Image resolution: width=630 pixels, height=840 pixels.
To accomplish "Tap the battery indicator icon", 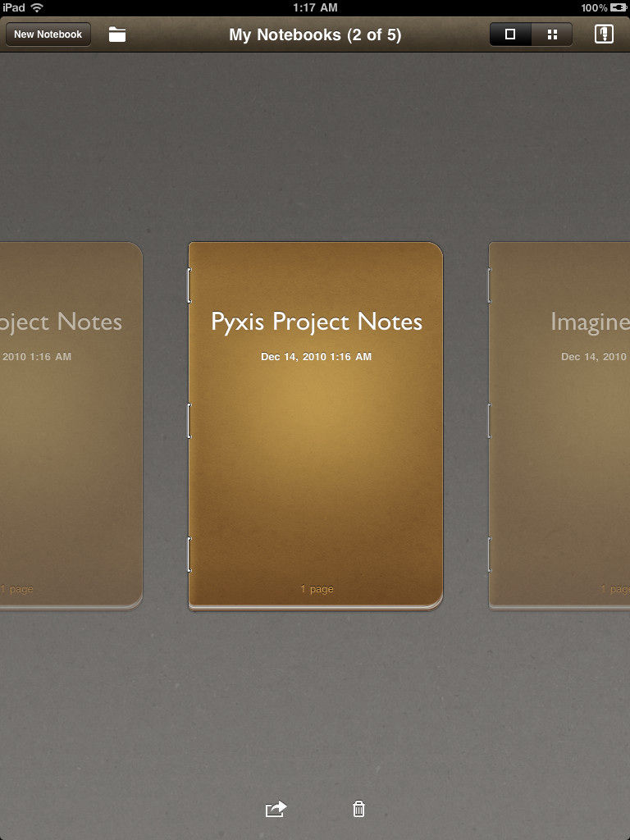I will 619,7.
